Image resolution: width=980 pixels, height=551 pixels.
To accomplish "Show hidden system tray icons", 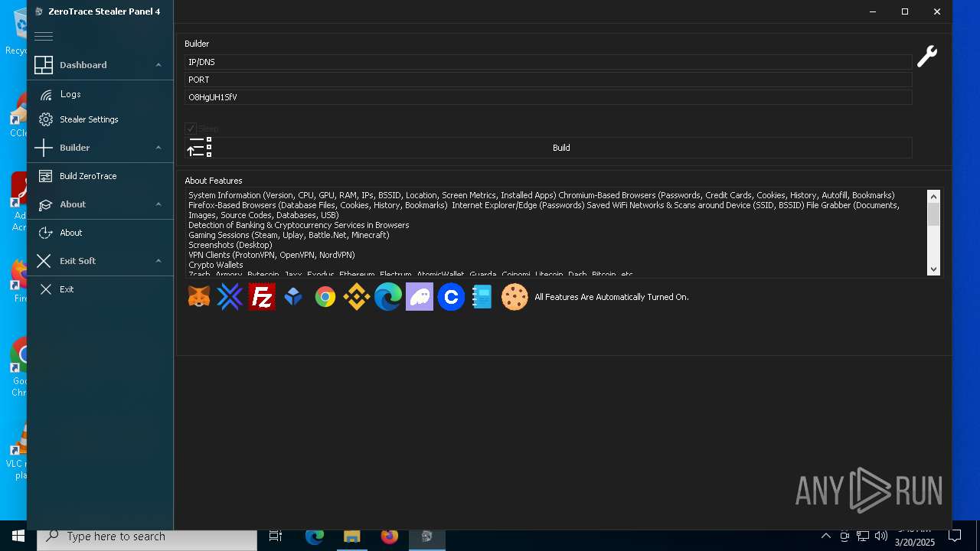I will click(826, 536).
